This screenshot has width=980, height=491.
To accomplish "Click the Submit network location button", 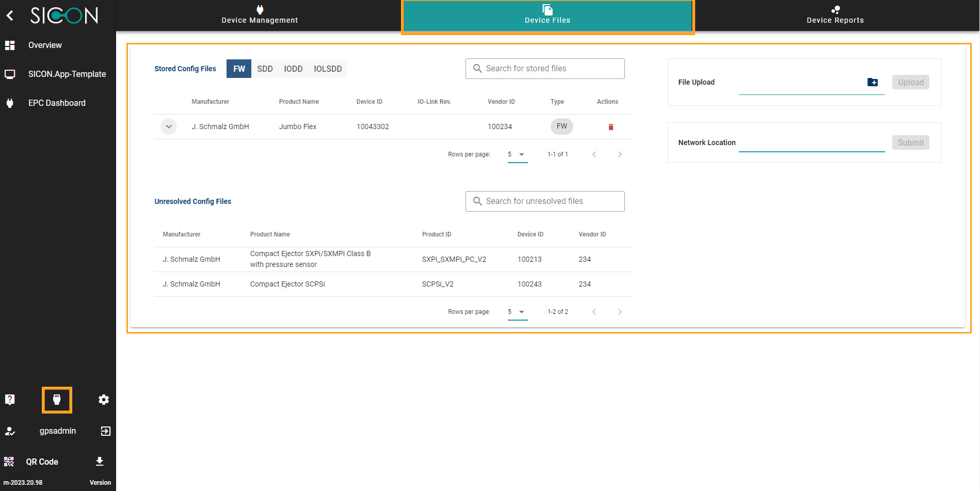I will coord(910,142).
